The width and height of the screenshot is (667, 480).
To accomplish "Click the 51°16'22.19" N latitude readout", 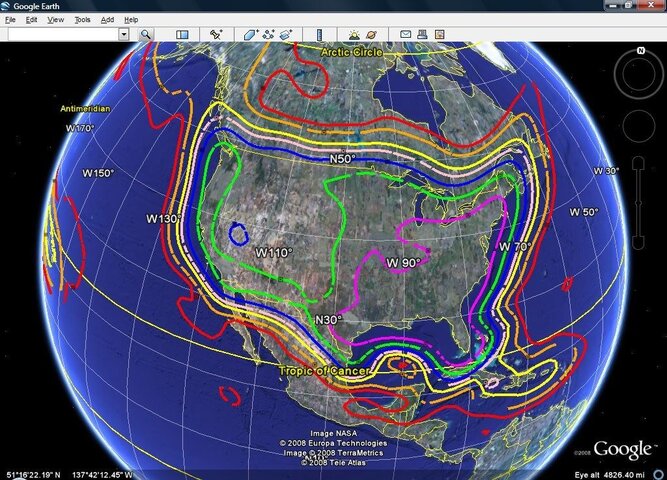I will click(33, 474).
